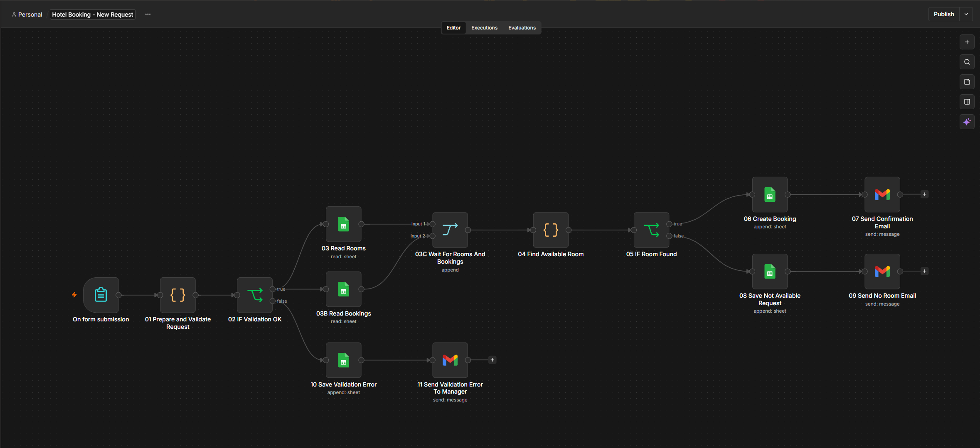980x448 pixels.
Task: Select the 04 Find Available Room code node
Action: pos(551,230)
